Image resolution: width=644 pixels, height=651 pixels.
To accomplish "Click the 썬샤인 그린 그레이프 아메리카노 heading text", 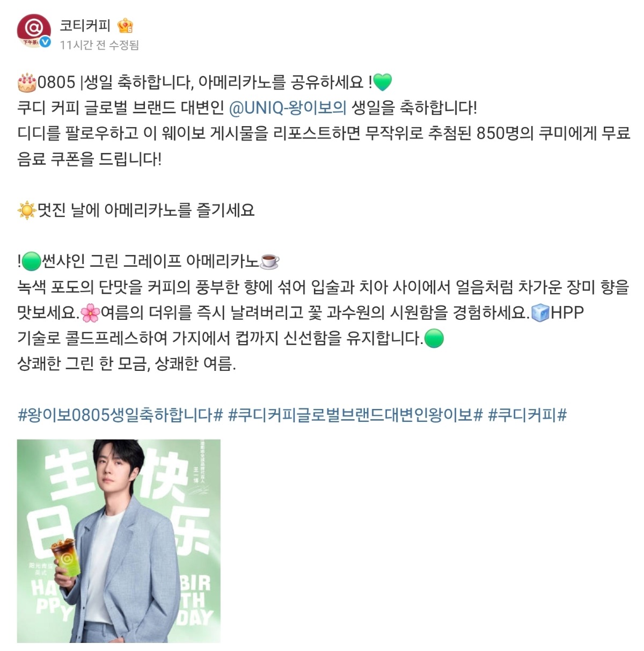I will pyautogui.click(x=150, y=261).
